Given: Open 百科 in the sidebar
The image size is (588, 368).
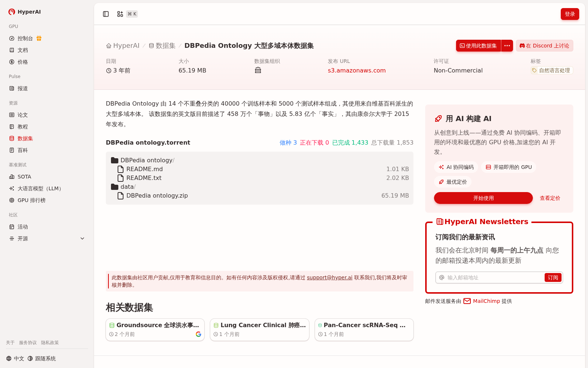Looking at the screenshot, I should [47, 150].
